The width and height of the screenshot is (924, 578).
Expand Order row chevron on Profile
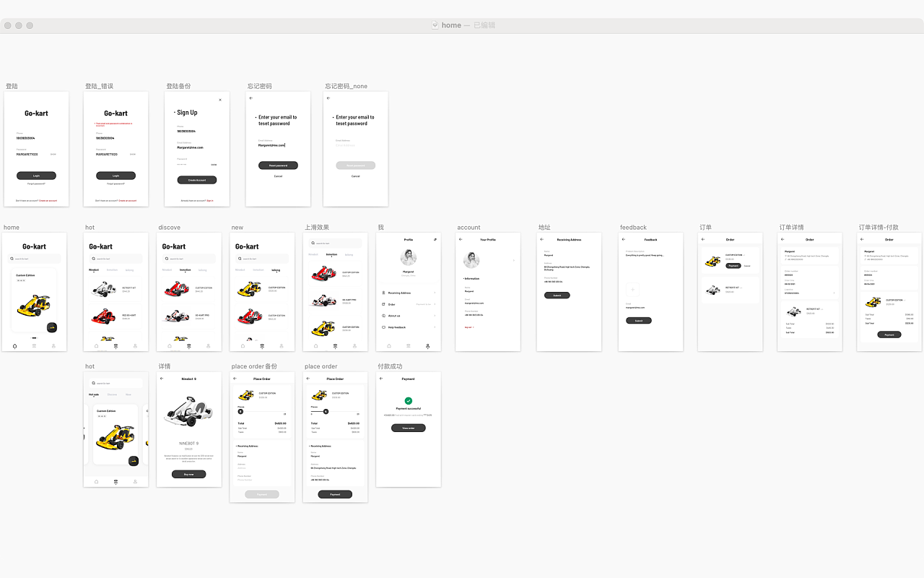pyautogui.click(x=435, y=304)
